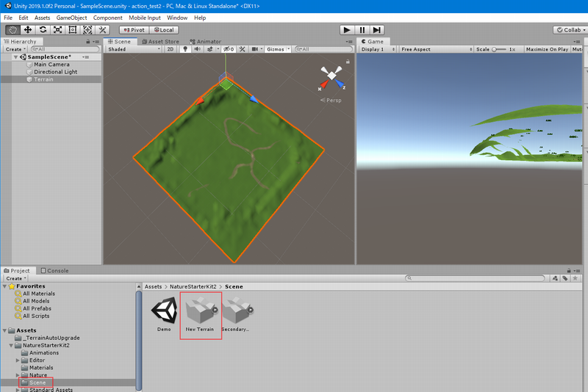
Task: Step one frame forward
Action: tap(377, 30)
